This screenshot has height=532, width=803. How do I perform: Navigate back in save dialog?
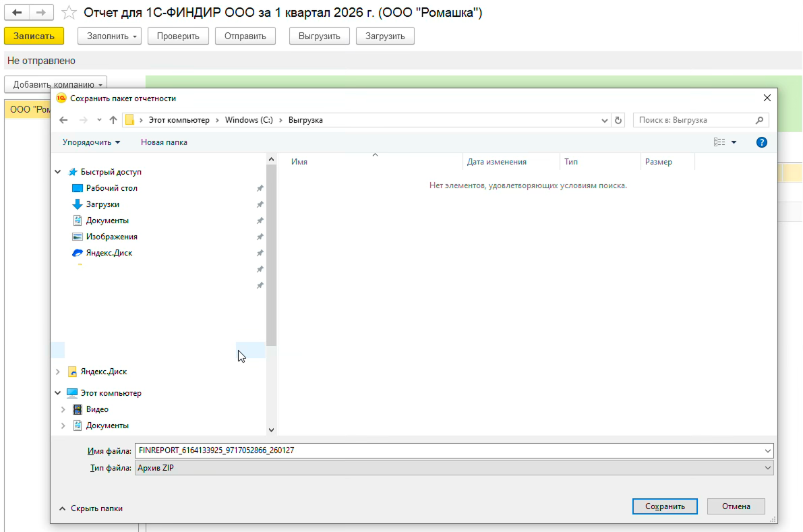63,120
